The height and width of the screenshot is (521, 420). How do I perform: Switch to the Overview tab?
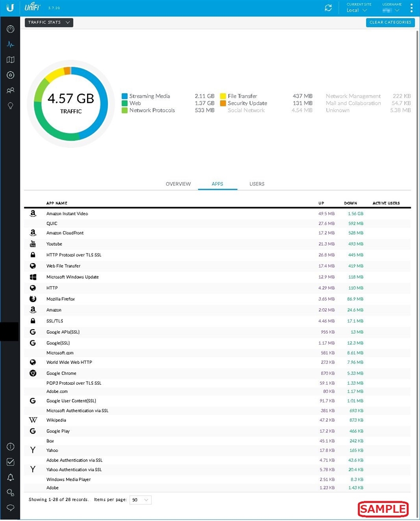[178, 184]
